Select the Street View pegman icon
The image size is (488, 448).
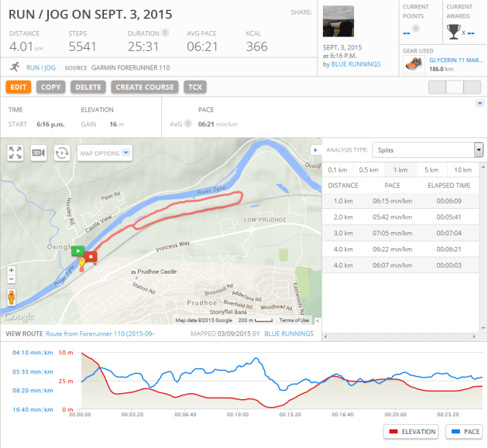11,298
